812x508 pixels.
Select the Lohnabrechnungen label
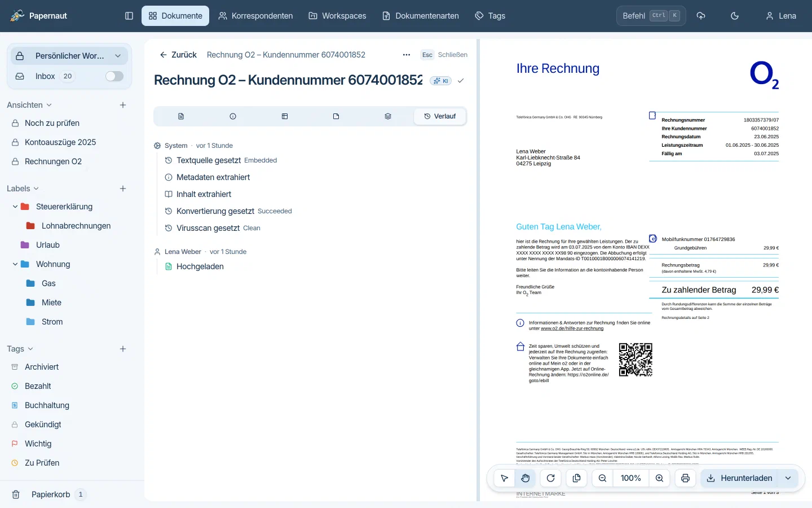coord(76,226)
